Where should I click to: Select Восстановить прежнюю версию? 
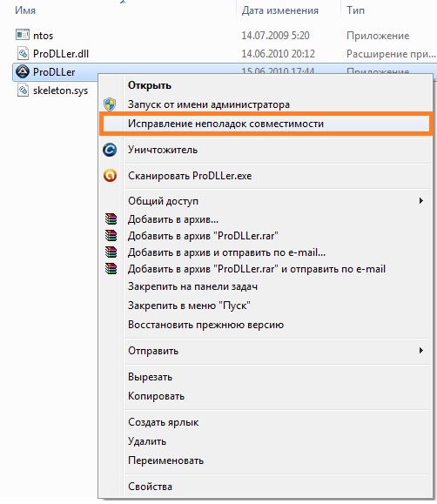[x=205, y=325]
